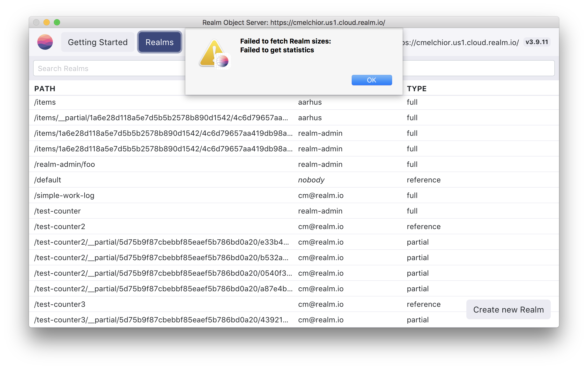The image size is (588, 369).
Task: Dismiss the error dialog with OK
Action: point(372,80)
